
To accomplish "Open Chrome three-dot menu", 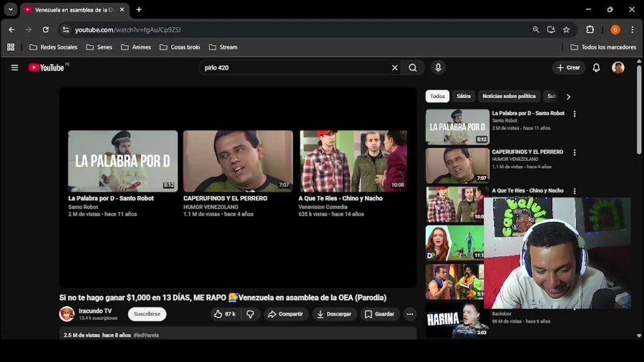I will [632, 30].
